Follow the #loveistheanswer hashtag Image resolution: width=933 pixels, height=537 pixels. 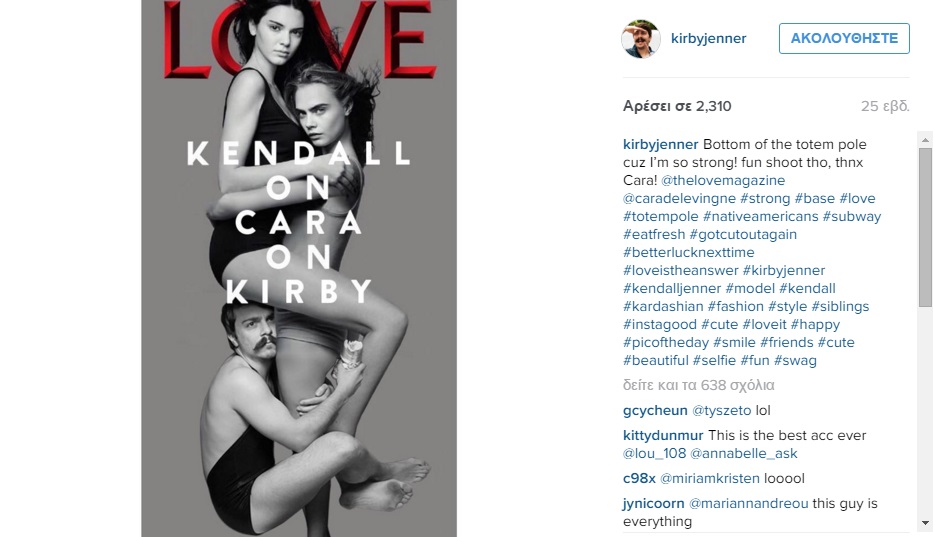tap(681, 270)
